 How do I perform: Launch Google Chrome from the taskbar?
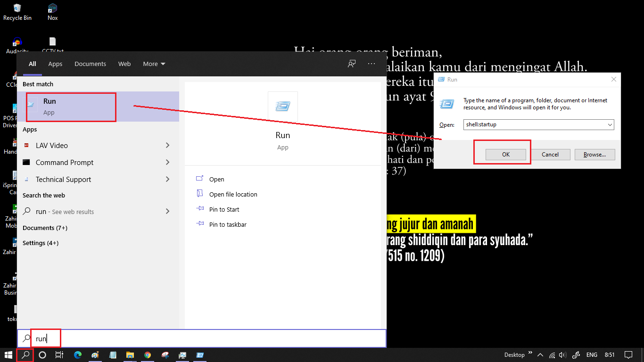click(x=148, y=355)
